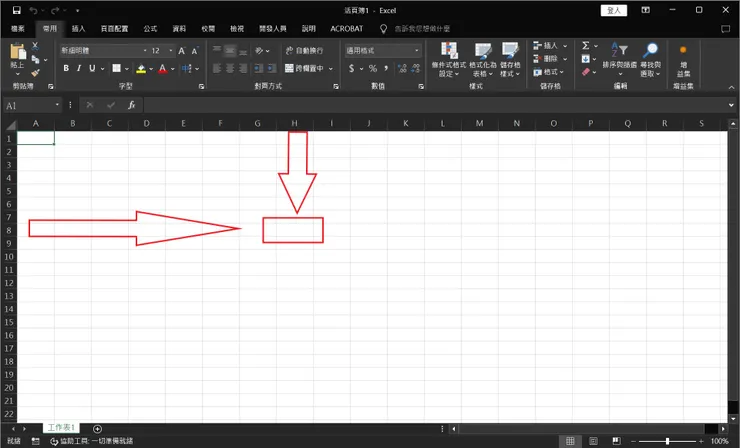
Task: Open the Conditional Formatting (條件式格式設定) dropdown
Action: point(448,60)
